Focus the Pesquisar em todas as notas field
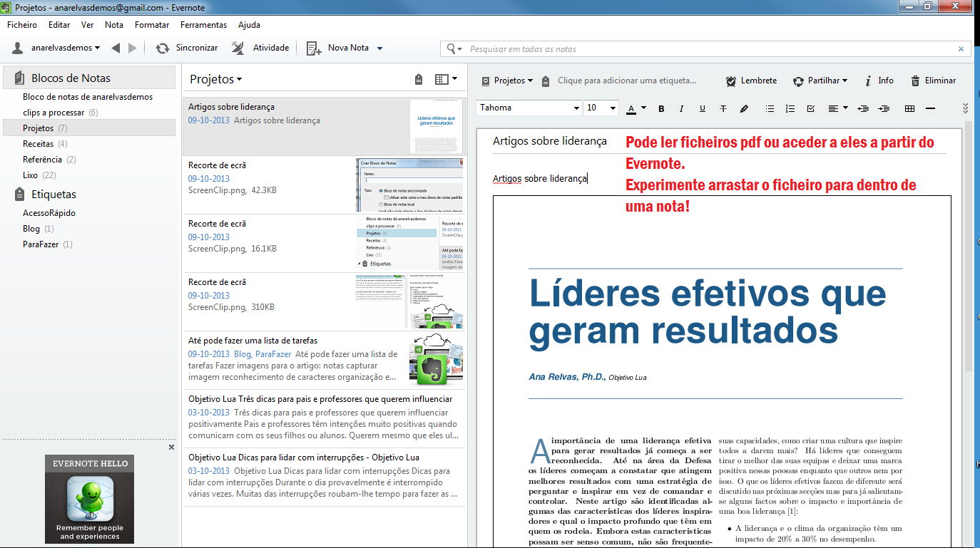The image size is (980, 548). 710,48
